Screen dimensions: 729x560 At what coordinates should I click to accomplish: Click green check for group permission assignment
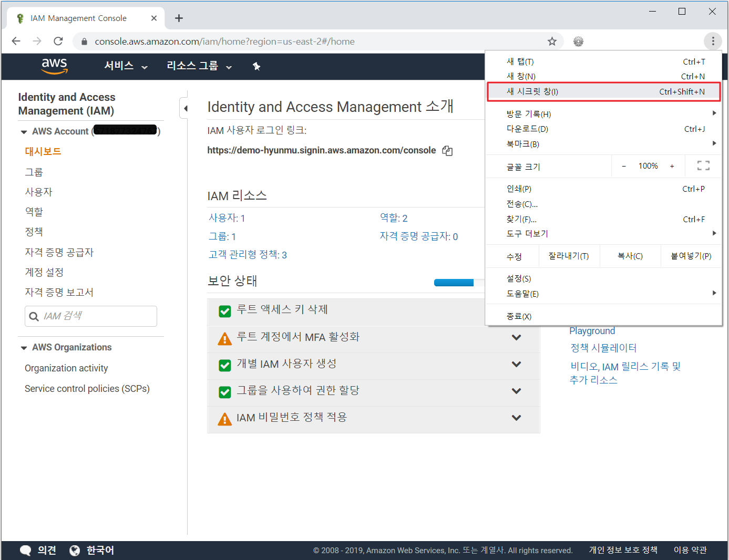[x=225, y=392]
